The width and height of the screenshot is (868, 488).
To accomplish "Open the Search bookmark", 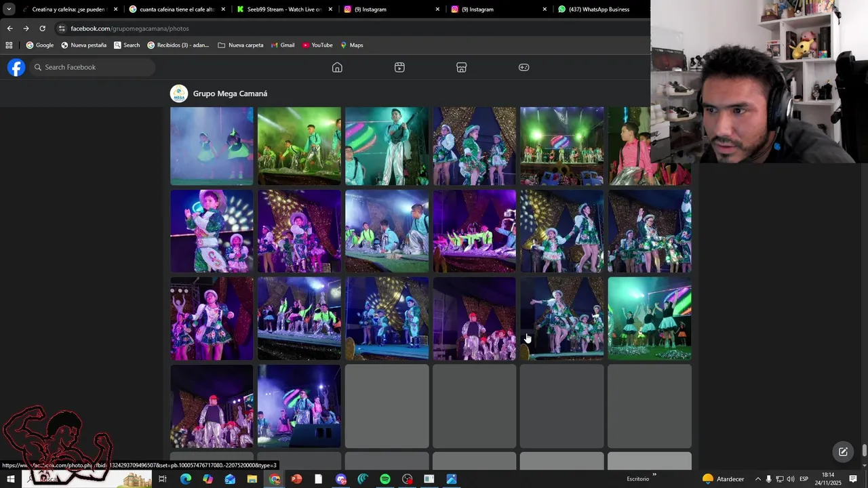I will (x=127, y=45).
